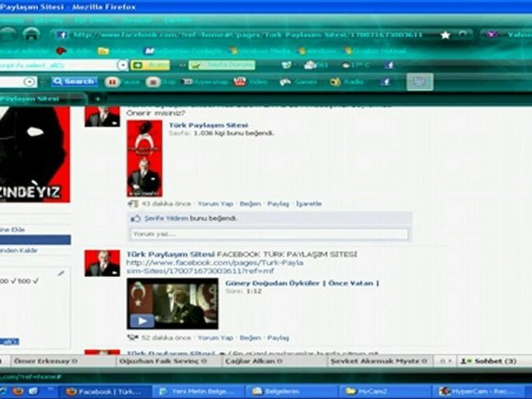
Task: Click the Firefox quick launch icon
Action: (x=18, y=392)
